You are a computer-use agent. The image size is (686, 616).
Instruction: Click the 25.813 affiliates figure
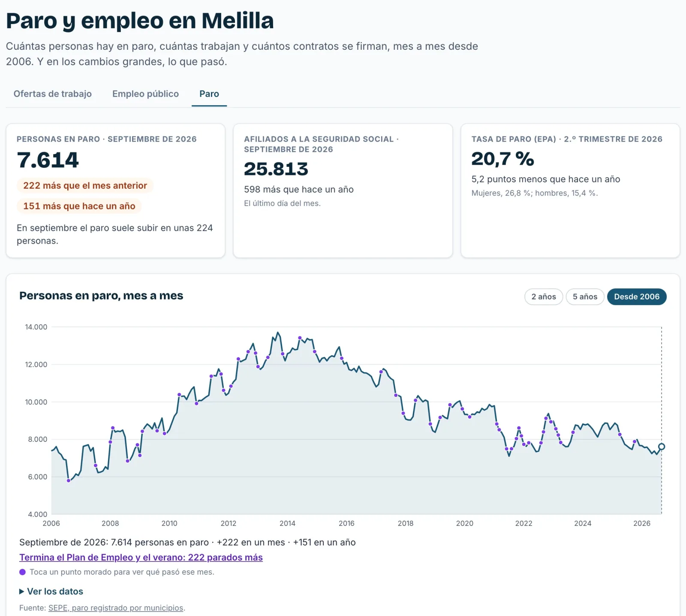(x=276, y=169)
